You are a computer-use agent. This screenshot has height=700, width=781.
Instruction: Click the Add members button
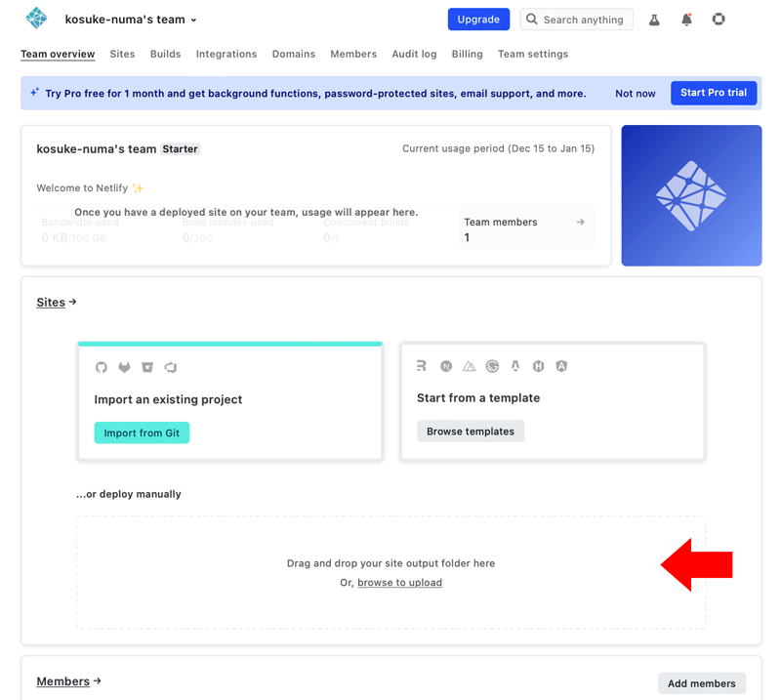(701, 683)
